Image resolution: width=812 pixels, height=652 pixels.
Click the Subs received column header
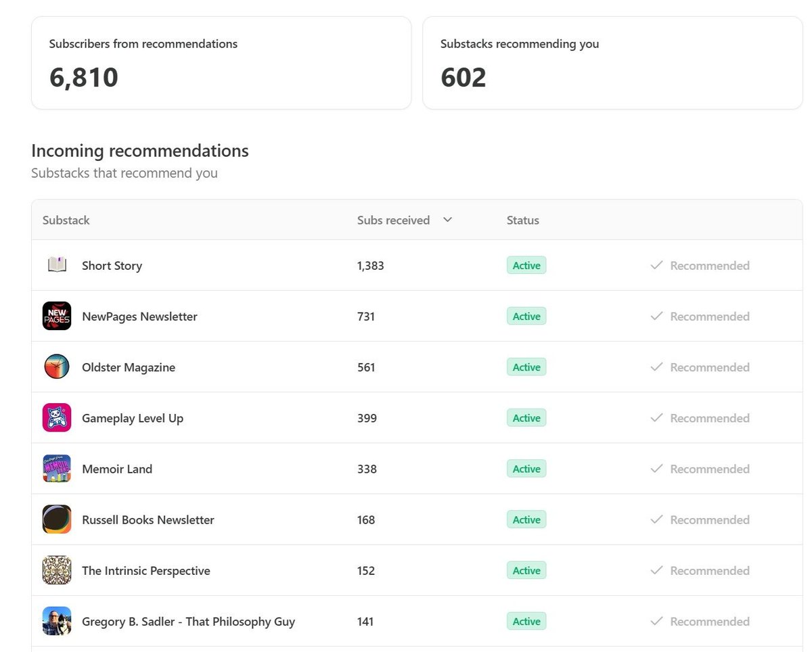[x=393, y=220]
